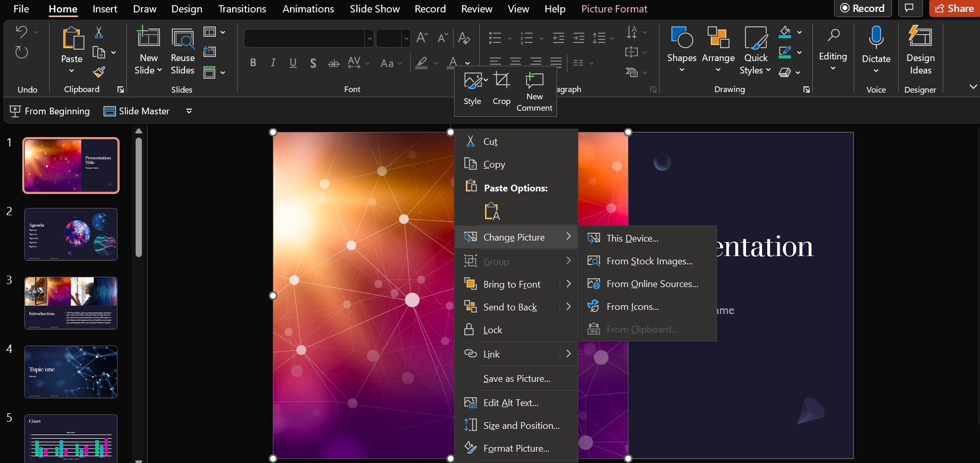Click the Undo arrow icon
The height and width of the screenshot is (463, 980).
21,32
